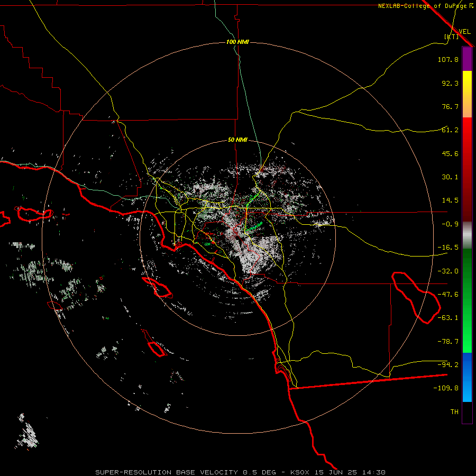Click the VEL legend title

point(464,32)
